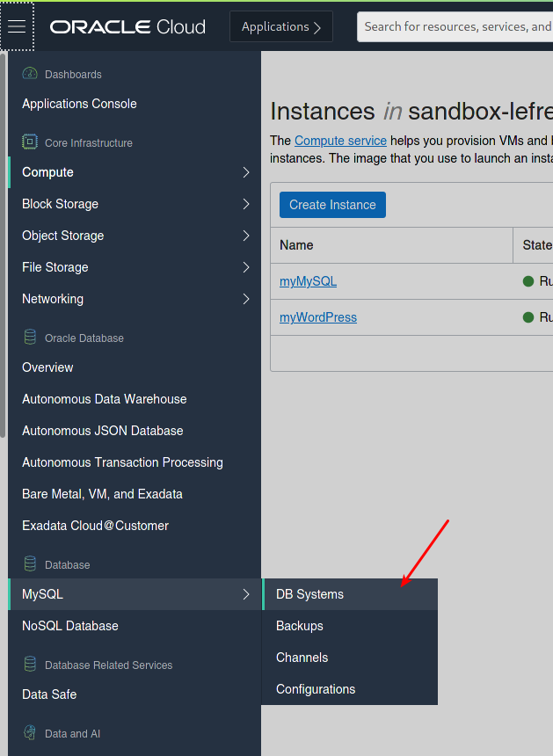Open the myWordPress instance link
The width and height of the screenshot is (553, 756).
[x=318, y=317]
